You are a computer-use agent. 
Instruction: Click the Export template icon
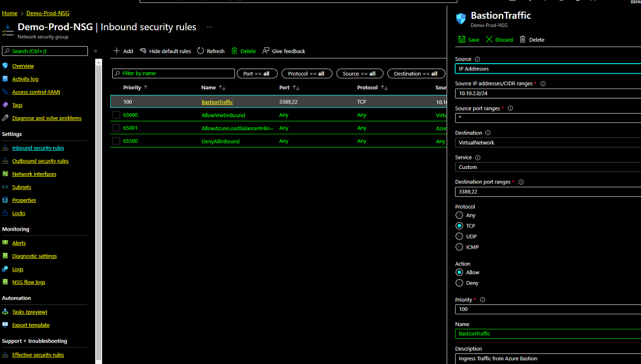(x=5, y=325)
